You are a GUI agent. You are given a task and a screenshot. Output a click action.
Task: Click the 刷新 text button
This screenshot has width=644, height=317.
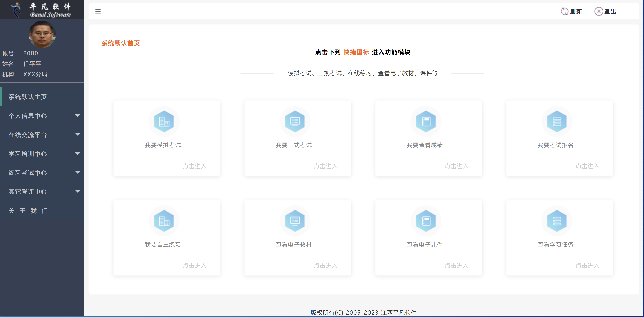coord(576,11)
